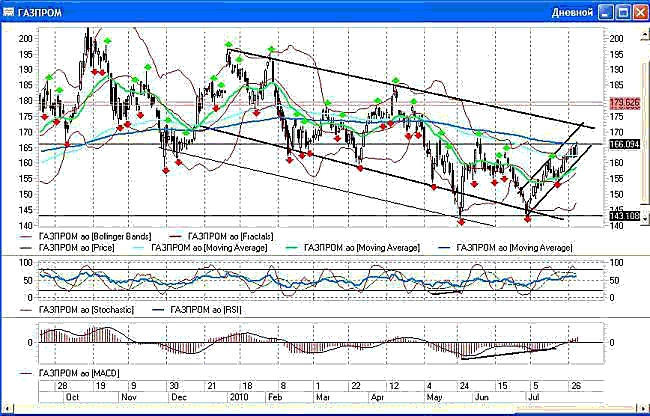Click the ГАЗПРОМ window title icon
Viewport: 650px width, 416px height.
[x=9, y=12]
